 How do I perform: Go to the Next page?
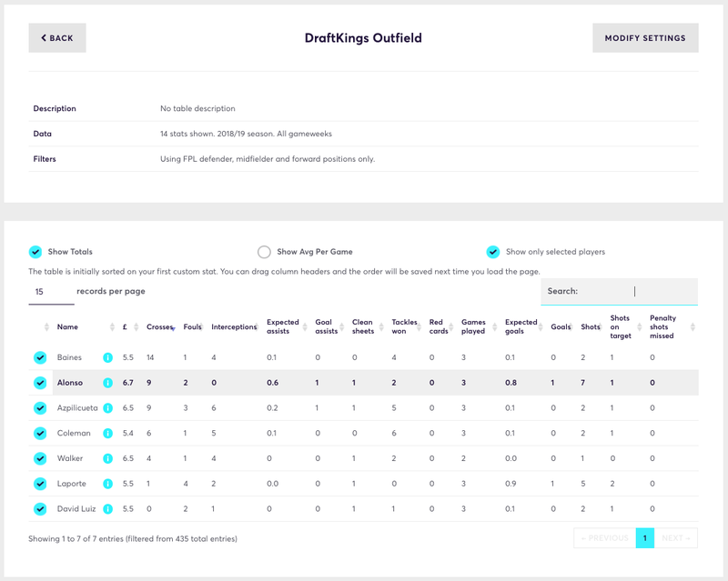[676, 538]
